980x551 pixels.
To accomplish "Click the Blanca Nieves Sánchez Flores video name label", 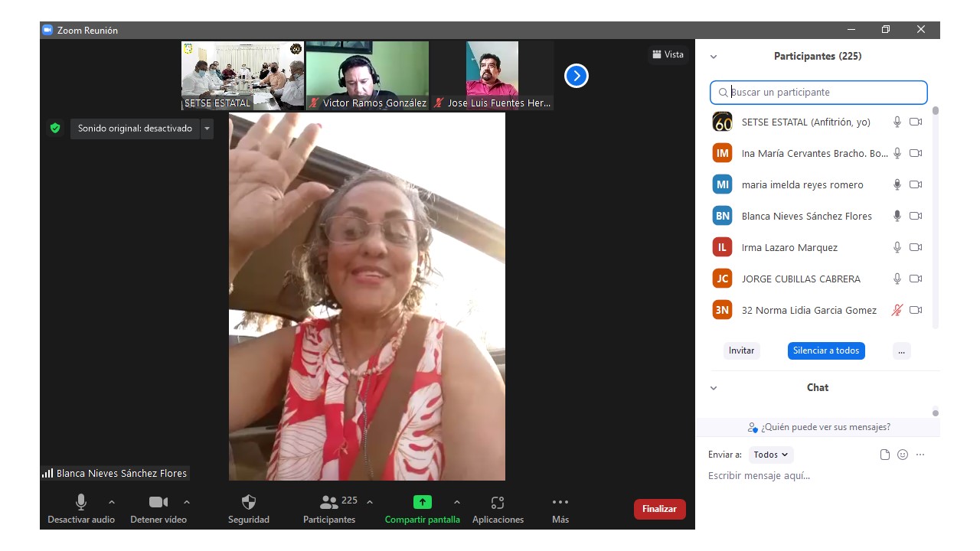I will tap(122, 473).
